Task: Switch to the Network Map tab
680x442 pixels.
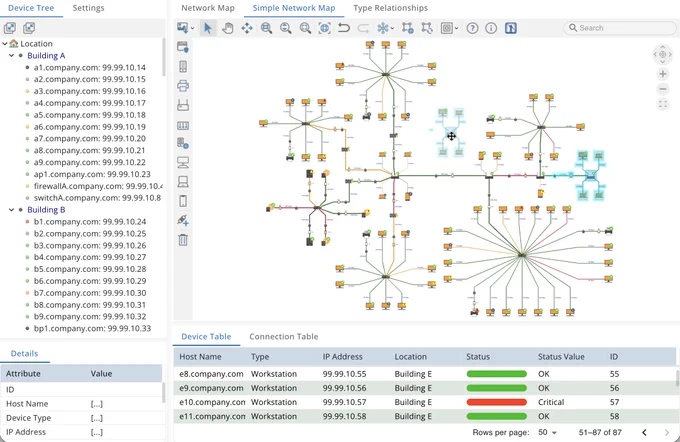Action: pos(208,8)
